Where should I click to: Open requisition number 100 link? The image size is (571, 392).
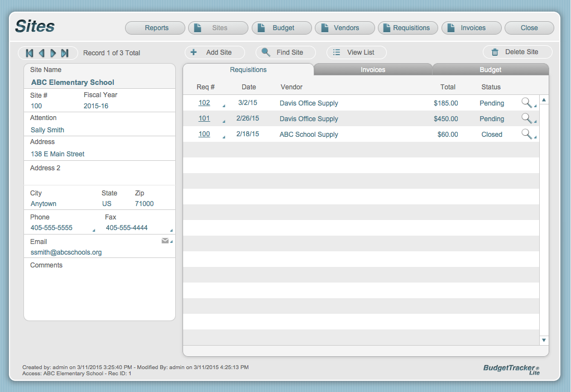[x=204, y=134]
